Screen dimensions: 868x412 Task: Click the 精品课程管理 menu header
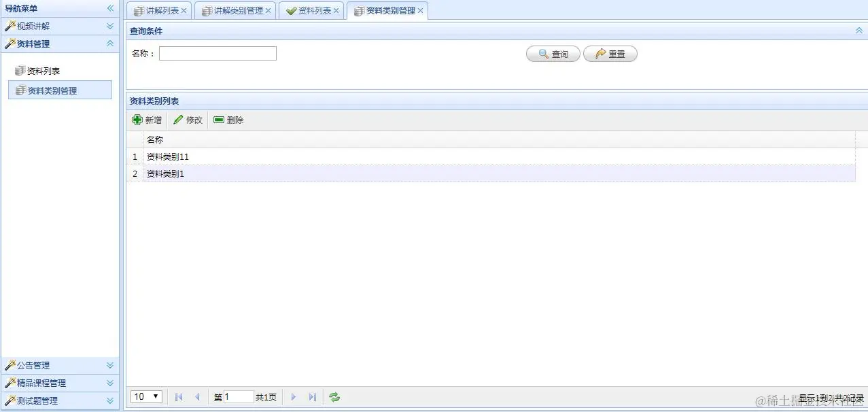click(60, 383)
